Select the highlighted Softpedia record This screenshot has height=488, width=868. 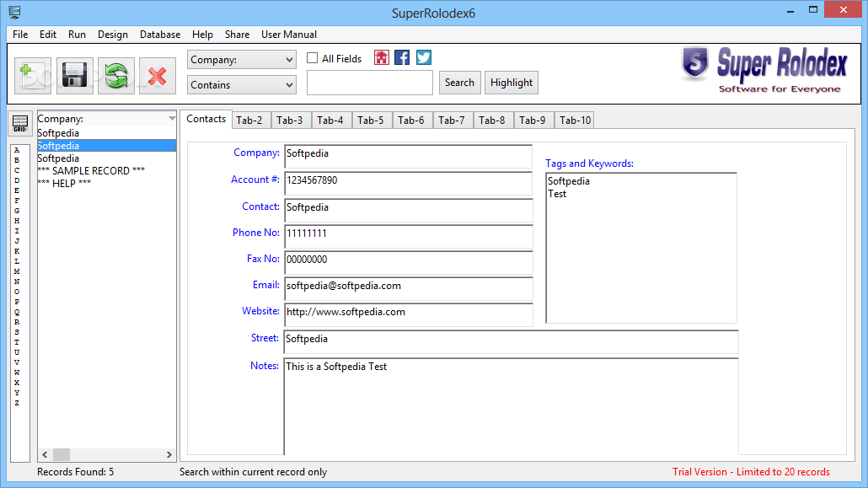click(106, 146)
